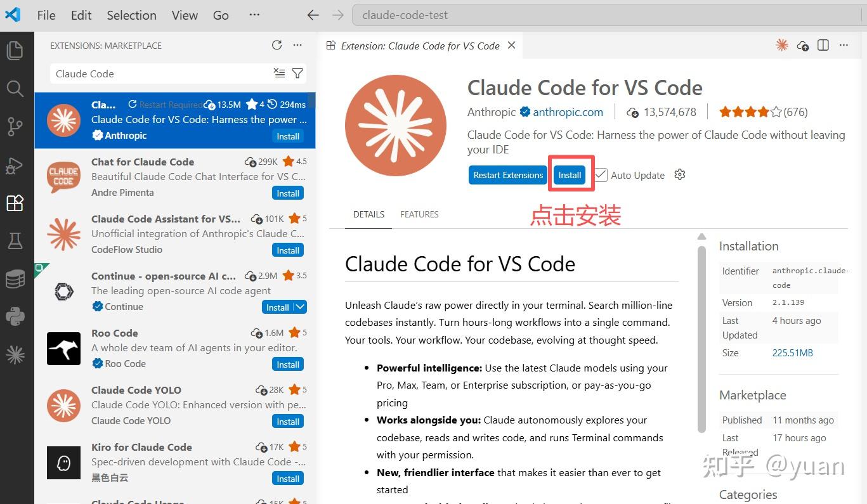867x504 pixels.
Task: Go back with the navigation arrow
Action: click(313, 15)
